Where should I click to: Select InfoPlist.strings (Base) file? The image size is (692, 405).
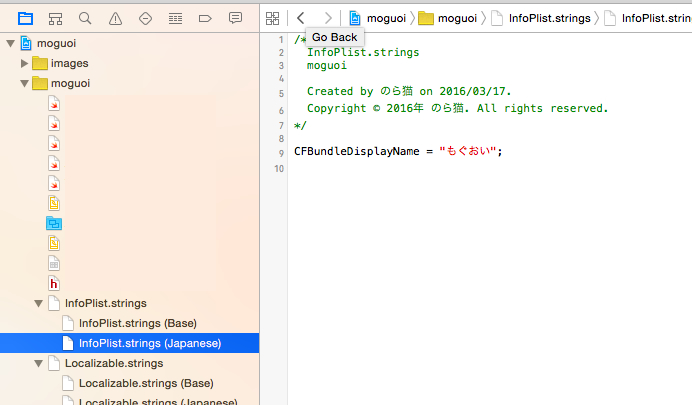(137, 323)
